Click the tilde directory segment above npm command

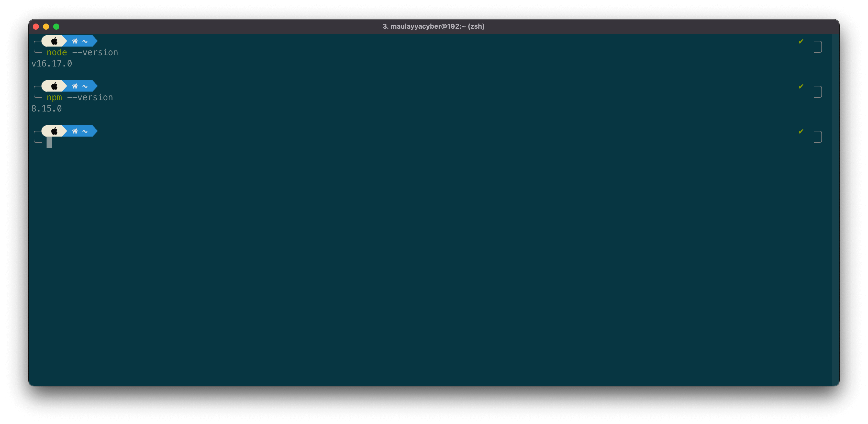click(85, 87)
